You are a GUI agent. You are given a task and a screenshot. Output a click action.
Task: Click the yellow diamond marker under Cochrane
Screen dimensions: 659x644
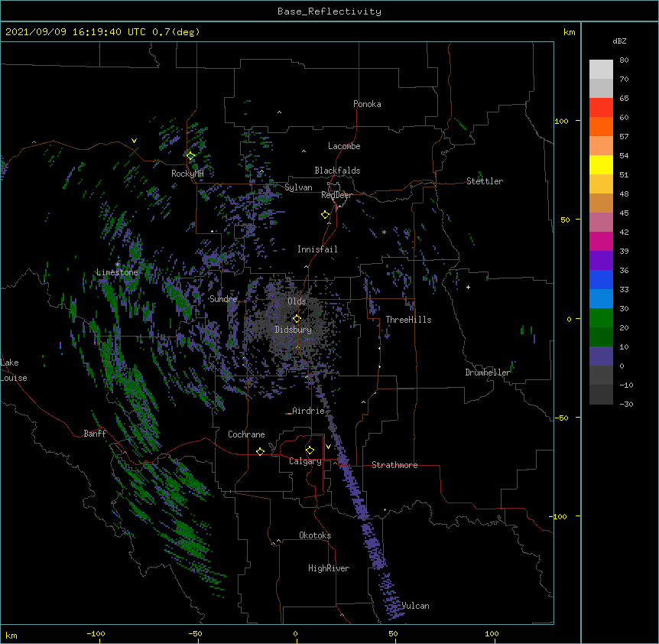[260, 451]
